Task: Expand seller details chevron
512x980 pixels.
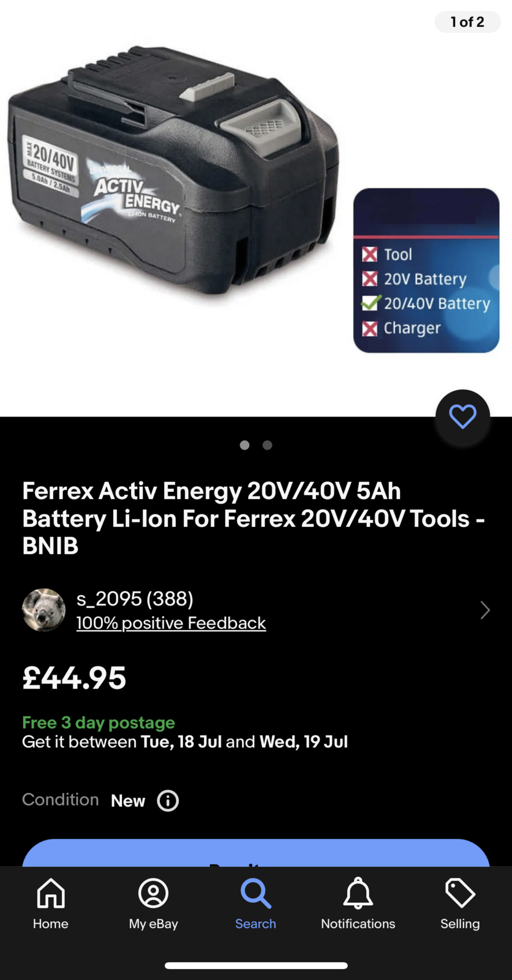Action: (x=484, y=610)
